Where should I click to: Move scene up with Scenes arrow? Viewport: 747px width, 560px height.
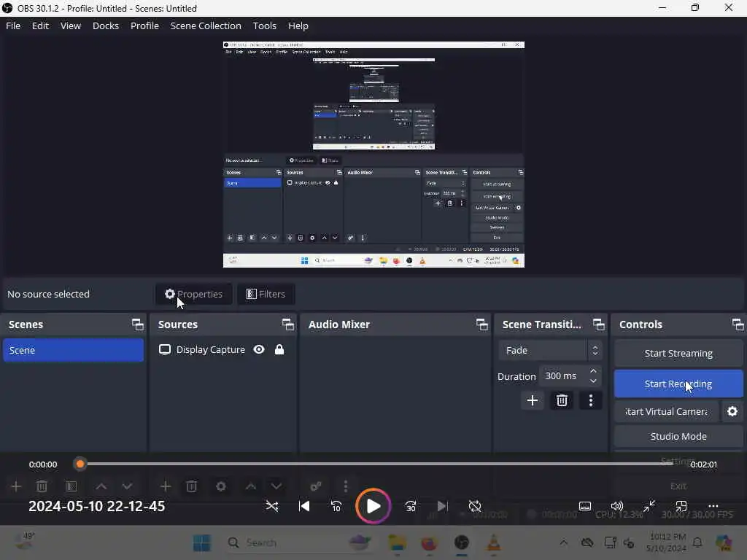[101, 486]
